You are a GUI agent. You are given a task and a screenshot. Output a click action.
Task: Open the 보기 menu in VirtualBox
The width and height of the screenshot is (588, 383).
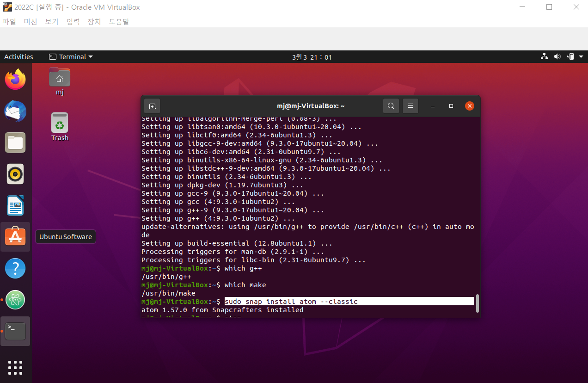[52, 21]
